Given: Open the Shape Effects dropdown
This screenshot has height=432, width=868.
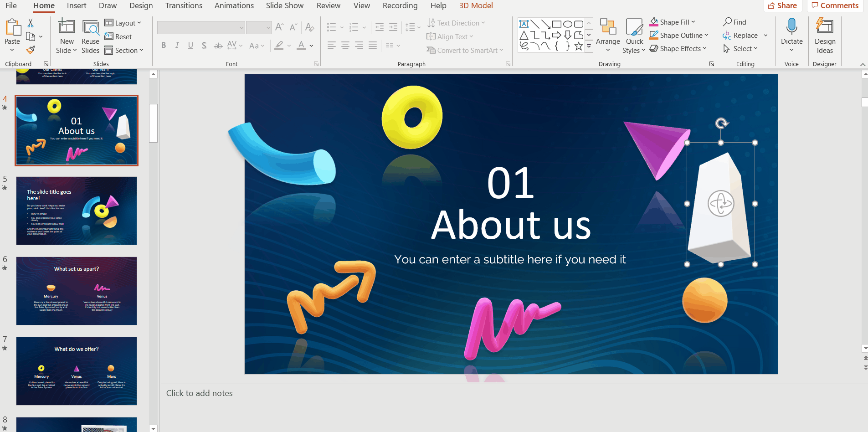Looking at the screenshot, I should pyautogui.click(x=678, y=49).
